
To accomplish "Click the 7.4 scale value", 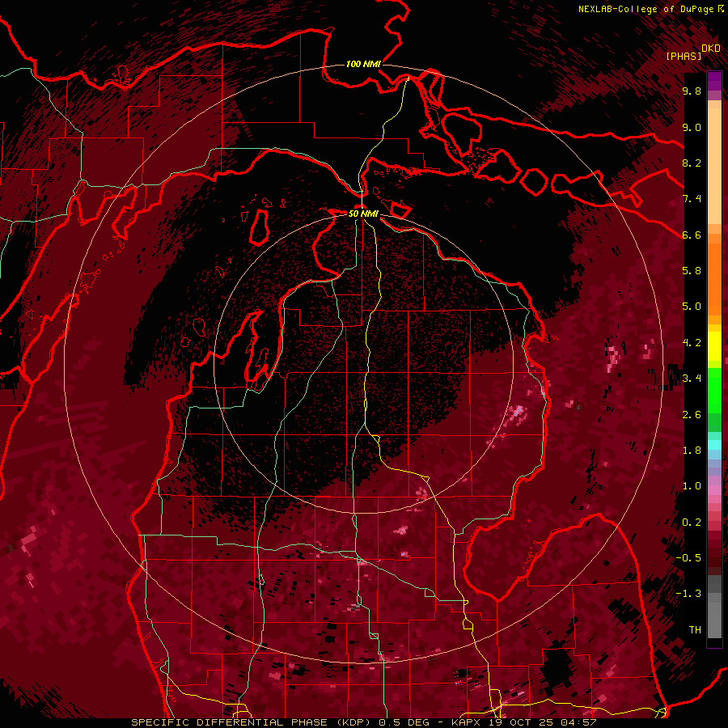I will pos(692,199).
